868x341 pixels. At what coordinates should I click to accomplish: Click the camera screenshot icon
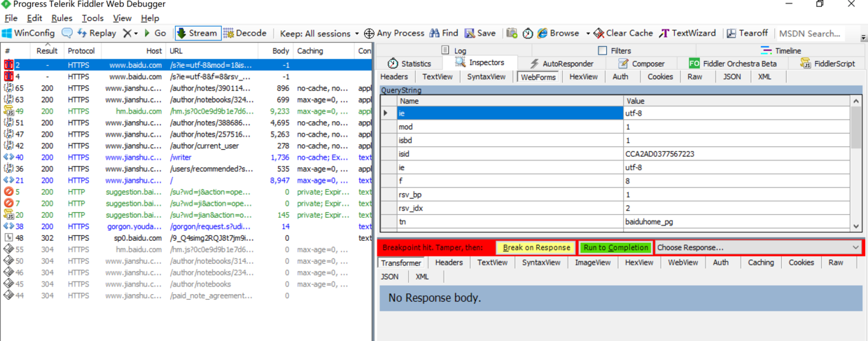512,33
